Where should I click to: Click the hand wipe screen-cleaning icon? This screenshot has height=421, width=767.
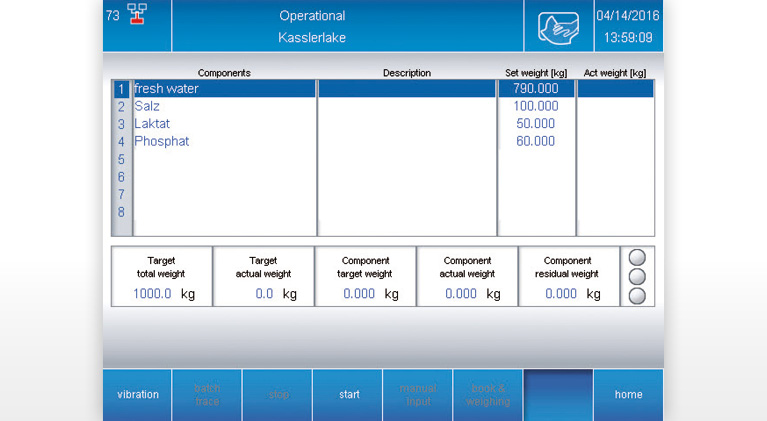[x=558, y=27]
